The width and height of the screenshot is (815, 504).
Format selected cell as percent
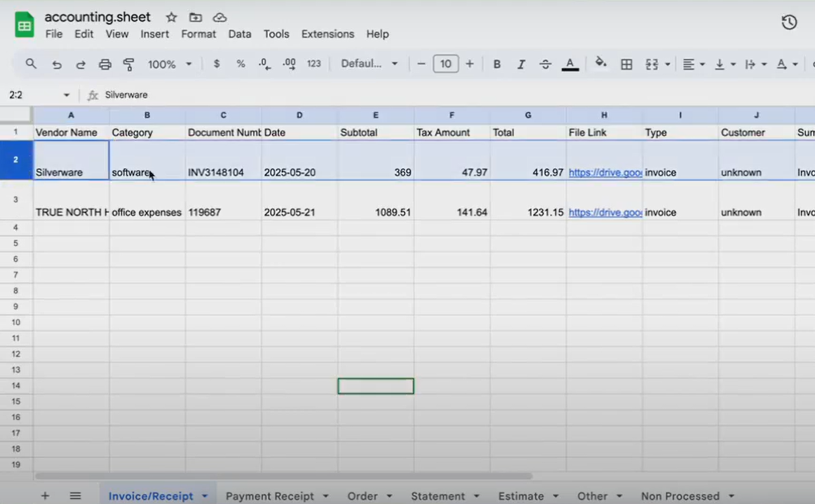pyautogui.click(x=240, y=64)
